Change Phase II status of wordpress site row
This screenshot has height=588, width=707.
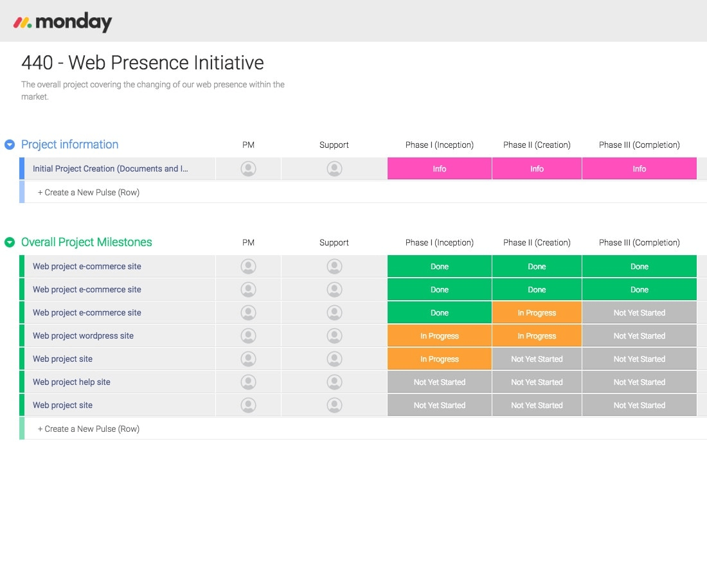537,335
